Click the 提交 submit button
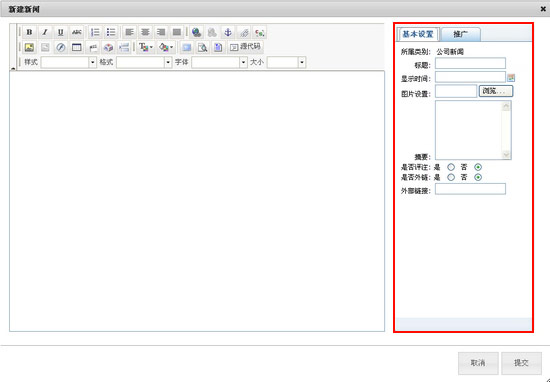This screenshot has height=382, width=550. click(521, 363)
